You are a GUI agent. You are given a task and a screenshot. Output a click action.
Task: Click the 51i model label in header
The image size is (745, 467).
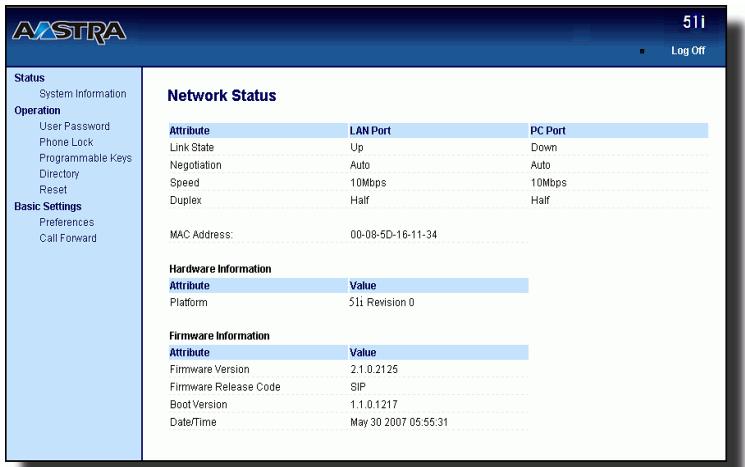coord(694,22)
